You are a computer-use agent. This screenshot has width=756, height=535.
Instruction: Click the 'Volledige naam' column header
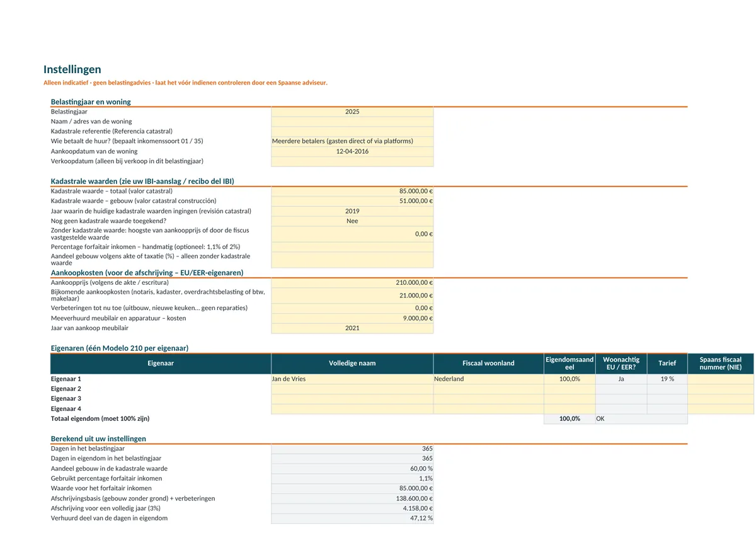352,364
